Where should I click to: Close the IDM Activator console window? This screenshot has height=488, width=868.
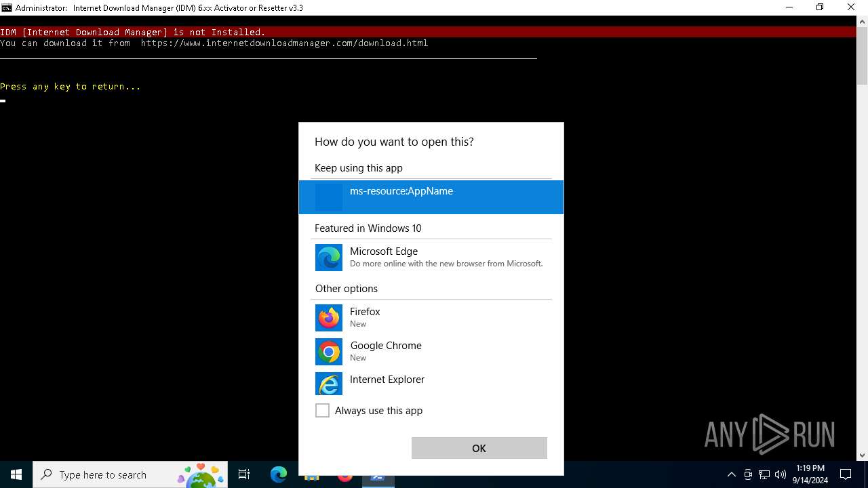[851, 7]
